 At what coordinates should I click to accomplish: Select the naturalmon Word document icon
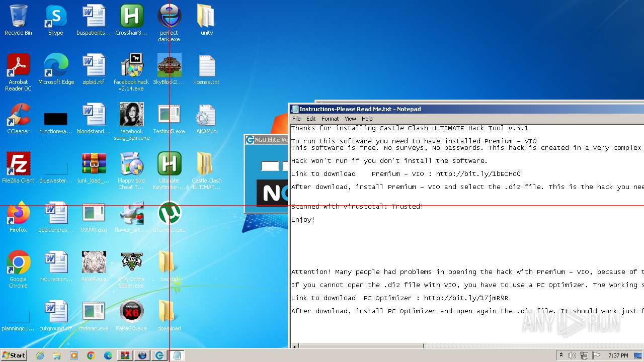tap(56, 266)
